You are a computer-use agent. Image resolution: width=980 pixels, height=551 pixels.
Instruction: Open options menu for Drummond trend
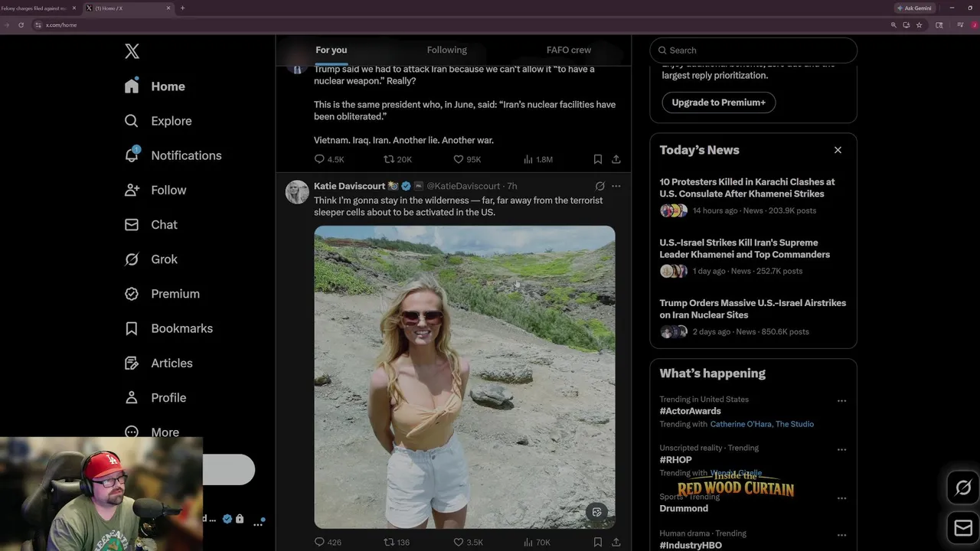(x=841, y=498)
